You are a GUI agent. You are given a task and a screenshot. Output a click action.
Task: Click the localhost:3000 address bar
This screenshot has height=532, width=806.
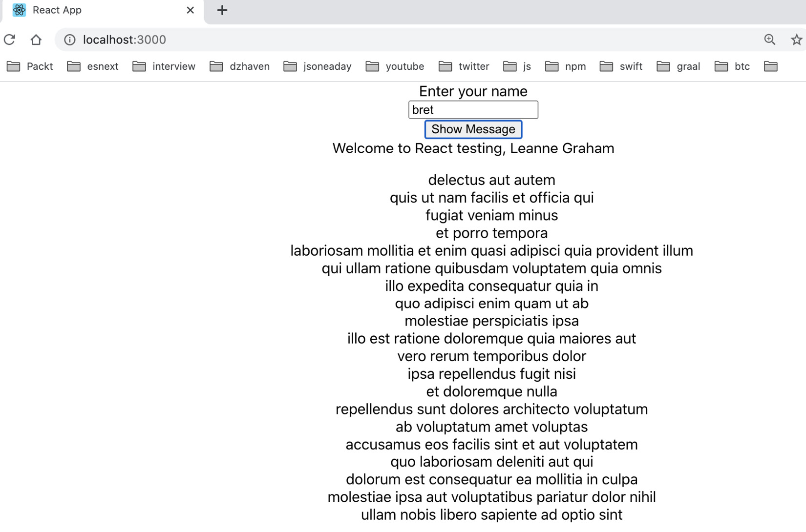(x=415, y=40)
